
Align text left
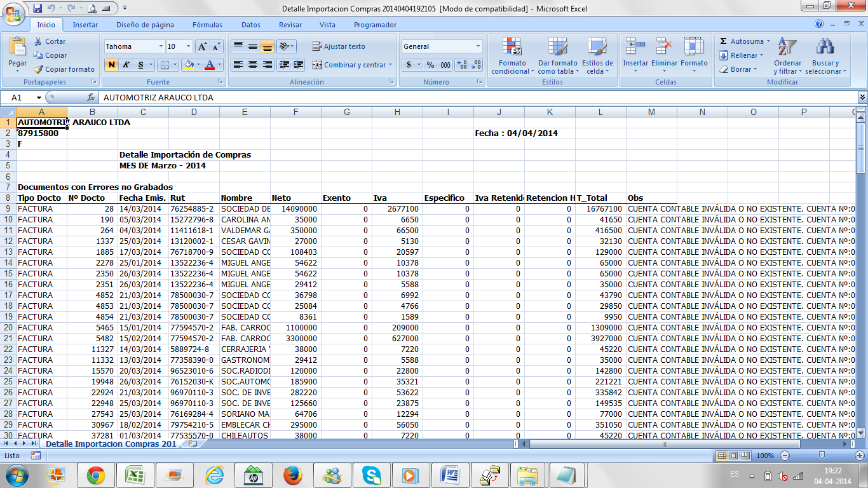click(238, 65)
